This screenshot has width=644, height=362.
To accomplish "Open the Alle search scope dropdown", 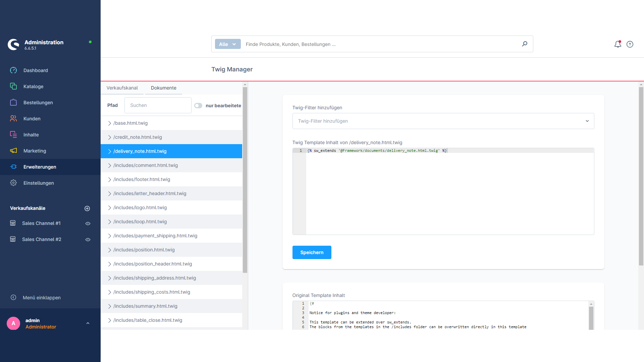I will click(x=228, y=44).
